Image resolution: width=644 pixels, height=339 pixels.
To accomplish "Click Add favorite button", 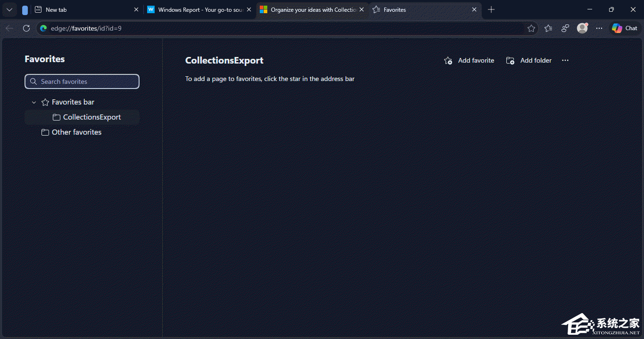I will tap(469, 60).
